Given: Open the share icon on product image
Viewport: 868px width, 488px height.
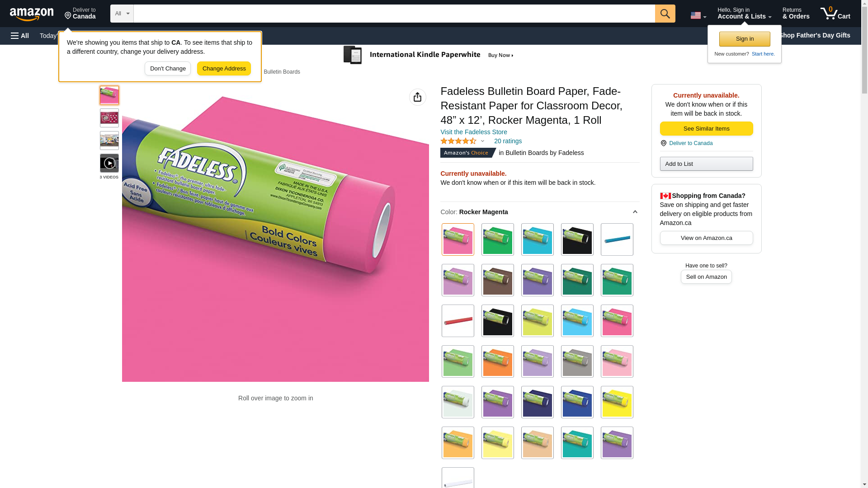Looking at the screenshot, I should (x=418, y=97).
